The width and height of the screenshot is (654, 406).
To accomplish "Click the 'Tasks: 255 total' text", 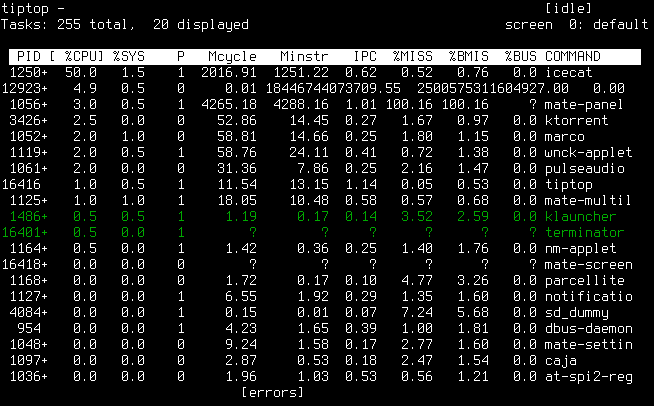I will [64, 25].
